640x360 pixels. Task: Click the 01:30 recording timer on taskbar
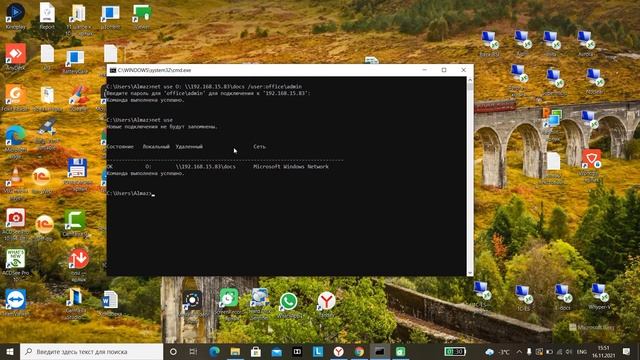(455, 351)
